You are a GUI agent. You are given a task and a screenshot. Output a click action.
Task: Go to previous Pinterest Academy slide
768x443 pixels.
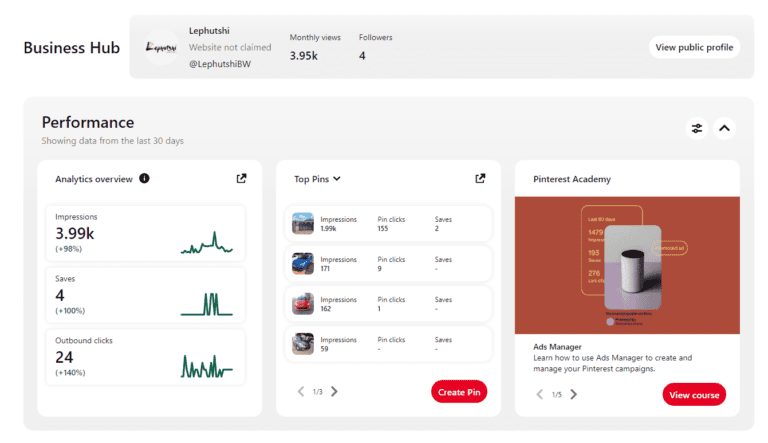(x=539, y=394)
